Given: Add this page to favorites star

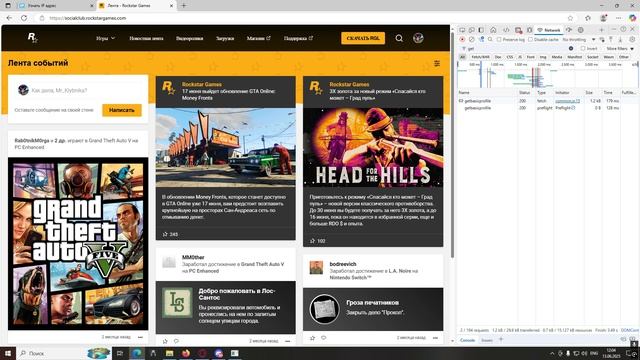Looking at the screenshot, I should pos(570,18).
